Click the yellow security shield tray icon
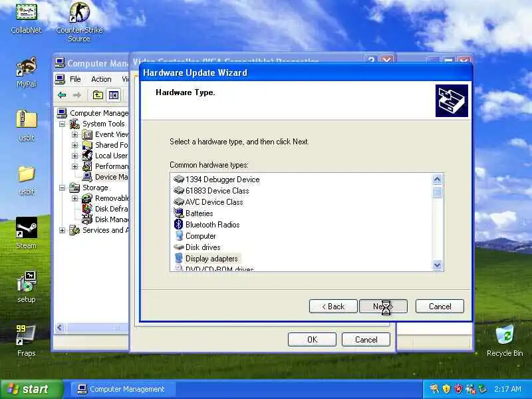Image resolution: width=532 pixels, height=399 pixels. pos(446,389)
